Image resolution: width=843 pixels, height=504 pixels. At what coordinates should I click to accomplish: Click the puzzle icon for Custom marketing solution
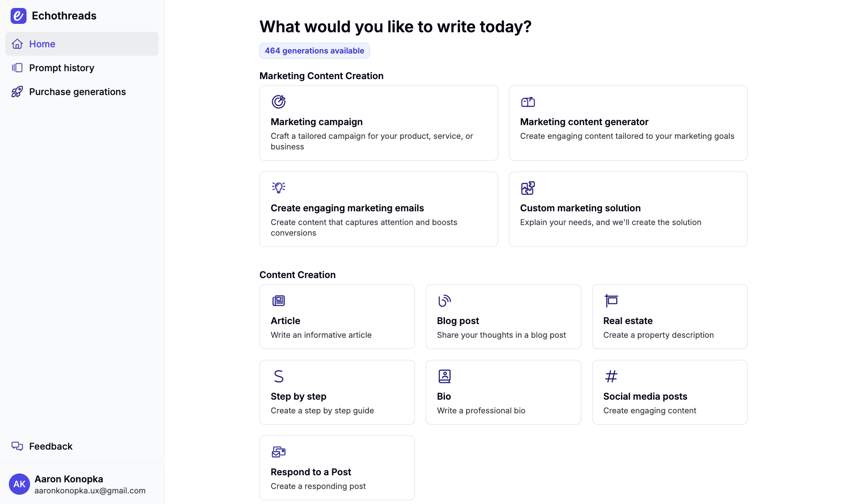coord(528,188)
